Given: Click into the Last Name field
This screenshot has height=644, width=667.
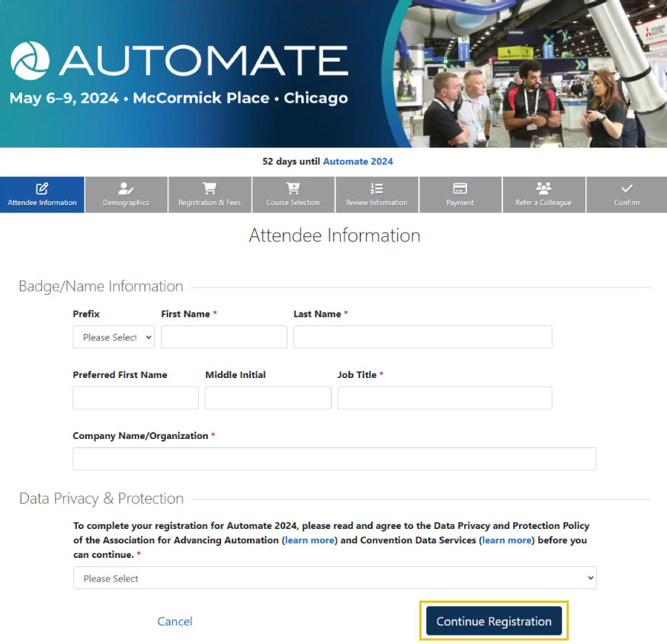Looking at the screenshot, I should coord(423,337).
